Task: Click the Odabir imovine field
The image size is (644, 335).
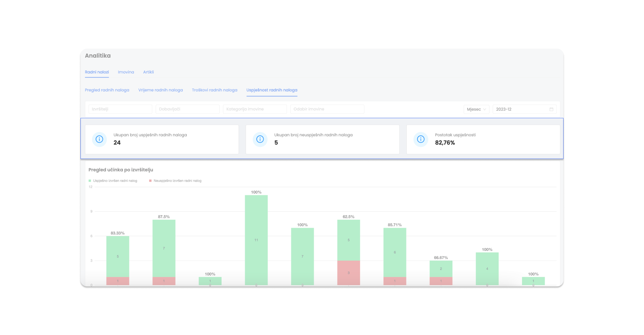Action: click(x=327, y=109)
